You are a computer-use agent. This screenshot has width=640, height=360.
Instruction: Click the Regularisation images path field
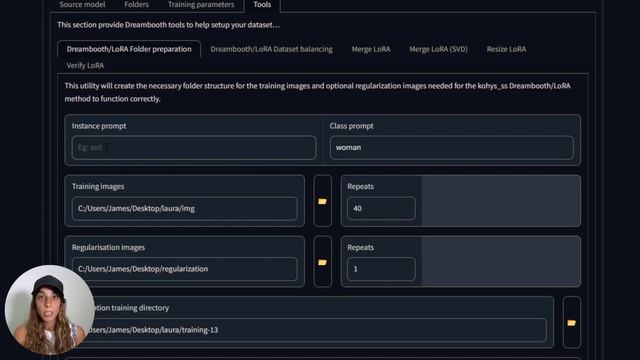(184, 269)
